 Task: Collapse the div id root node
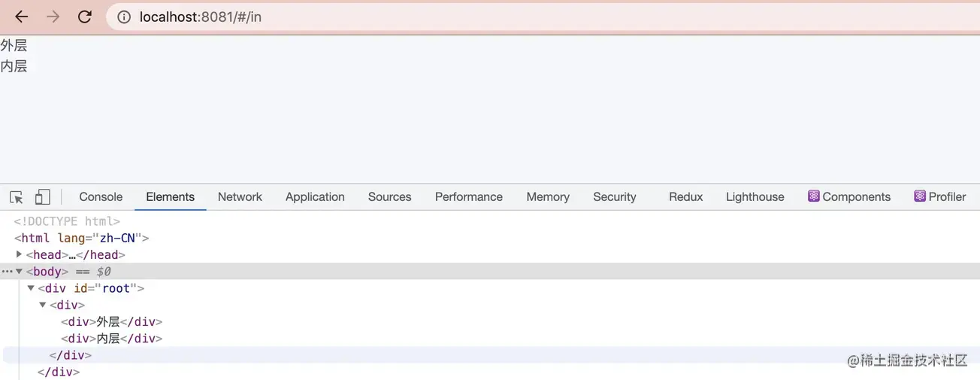point(31,288)
